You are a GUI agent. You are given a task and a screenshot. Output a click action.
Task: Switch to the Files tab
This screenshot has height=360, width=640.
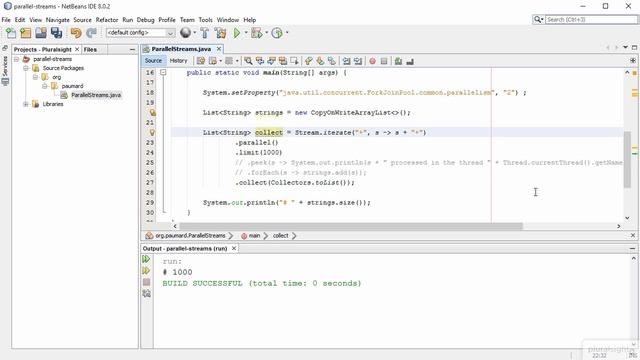(x=90, y=49)
